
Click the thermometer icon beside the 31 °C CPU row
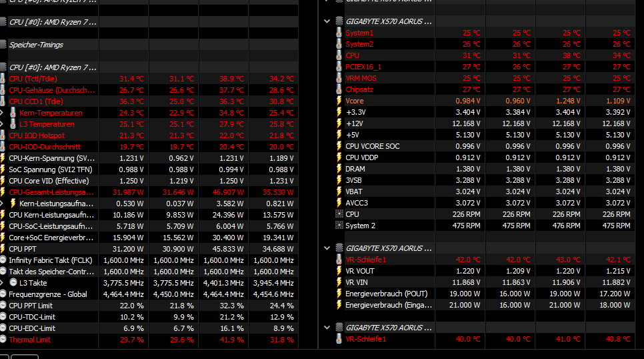point(339,55)
